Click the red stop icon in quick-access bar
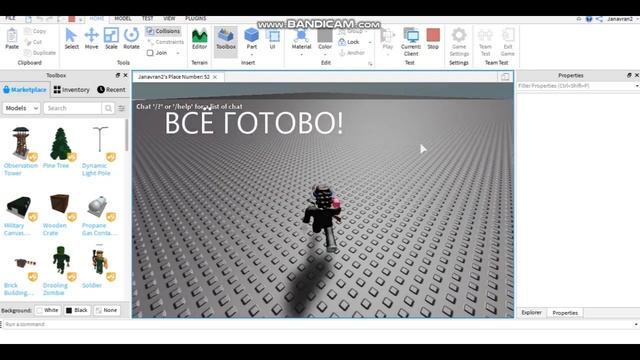This screenshot has width=640, height=360. 72,19
